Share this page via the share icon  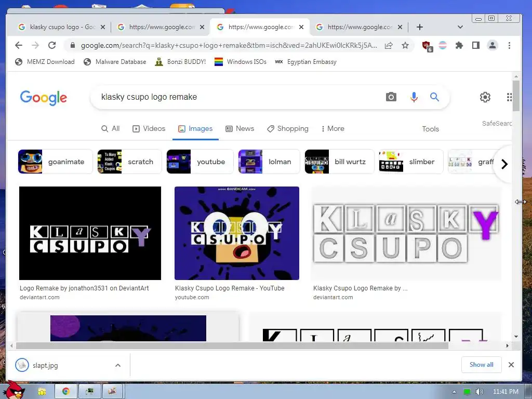tap(389, 45)
